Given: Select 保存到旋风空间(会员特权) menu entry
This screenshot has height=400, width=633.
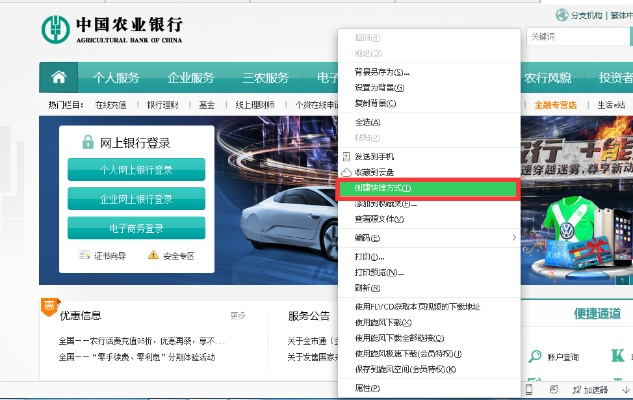Looking at the screenshot, I should (429, 369).
